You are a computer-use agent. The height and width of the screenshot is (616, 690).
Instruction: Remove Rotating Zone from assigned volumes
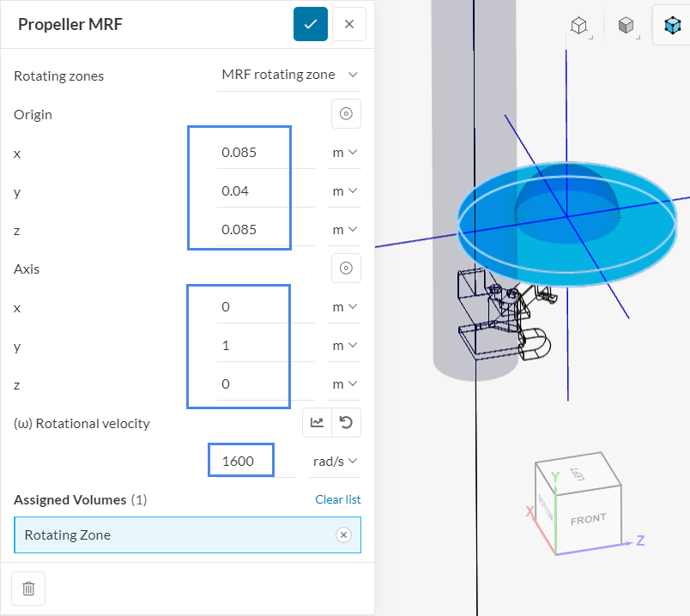click(343, 534)
